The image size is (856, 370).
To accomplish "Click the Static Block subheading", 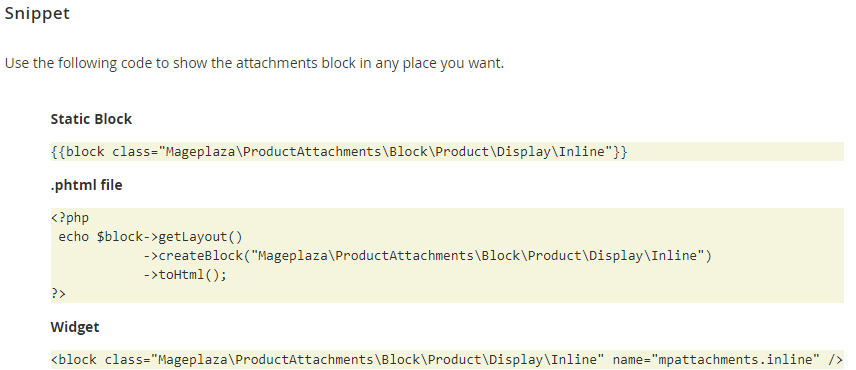I will tap(91, 119).
